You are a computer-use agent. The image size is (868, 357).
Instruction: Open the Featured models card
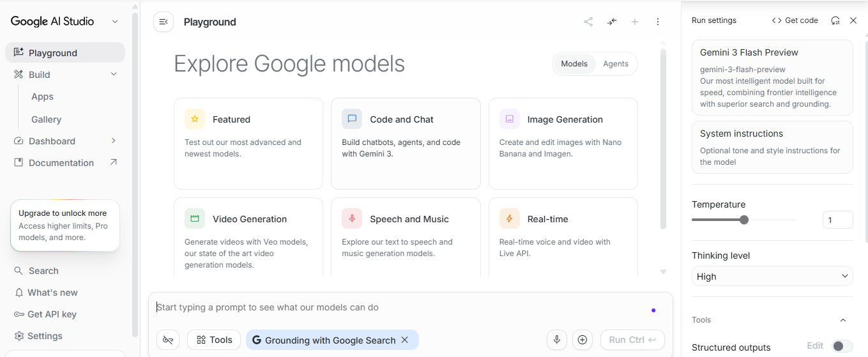(x=248, y=144)
